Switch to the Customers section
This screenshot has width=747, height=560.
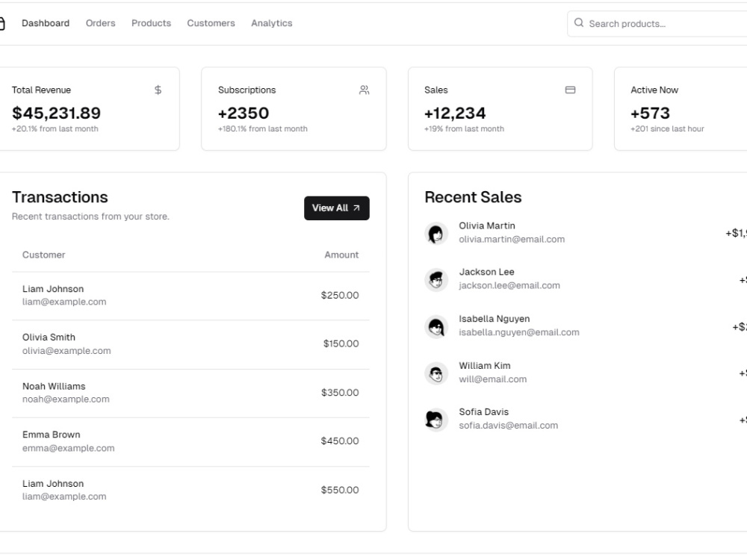pos(211,23)
